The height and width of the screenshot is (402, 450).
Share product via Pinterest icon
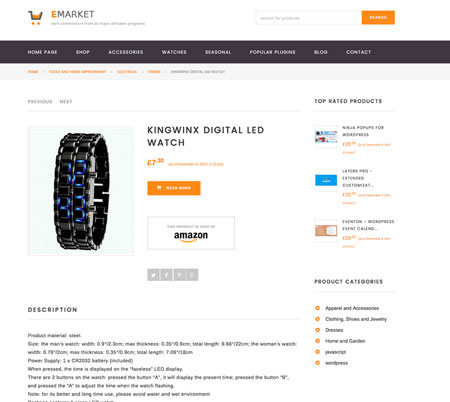click(179, 275)
